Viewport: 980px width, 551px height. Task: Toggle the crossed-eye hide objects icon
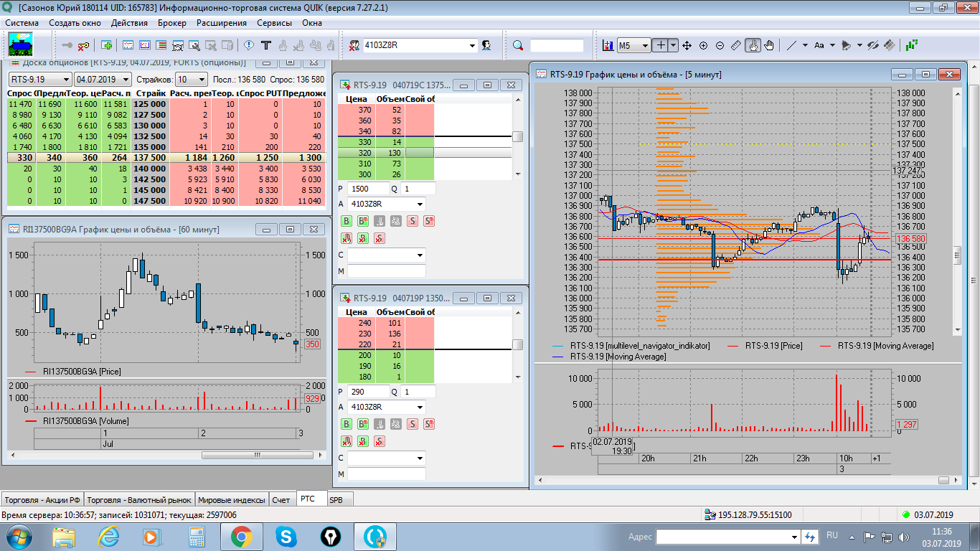pyautogui.click(x=872, y=45)
